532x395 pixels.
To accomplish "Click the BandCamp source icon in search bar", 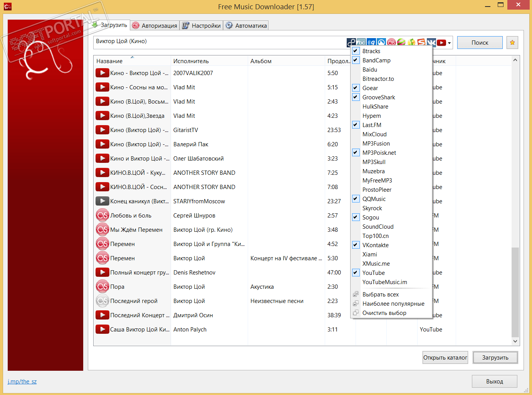I will tap(361, 43).
